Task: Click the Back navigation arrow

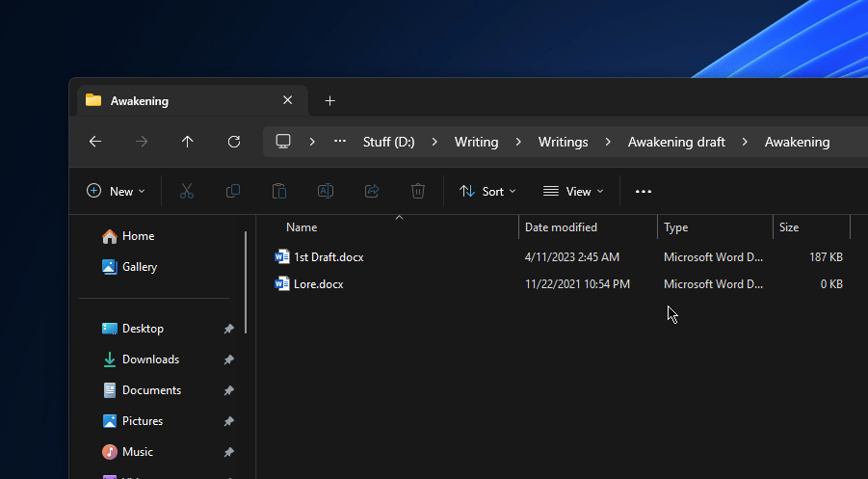Action: click(95, 142)
